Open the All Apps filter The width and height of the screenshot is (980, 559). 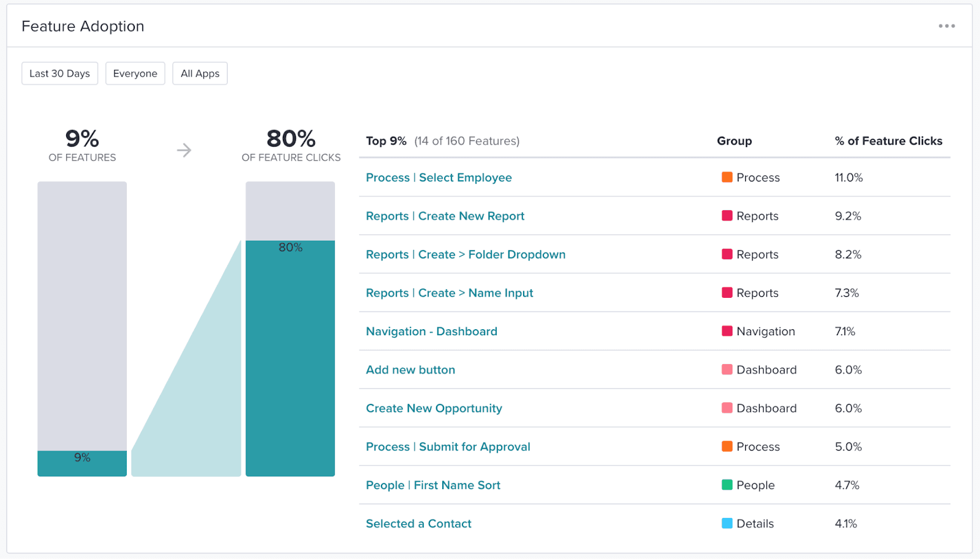click(200, 74)
